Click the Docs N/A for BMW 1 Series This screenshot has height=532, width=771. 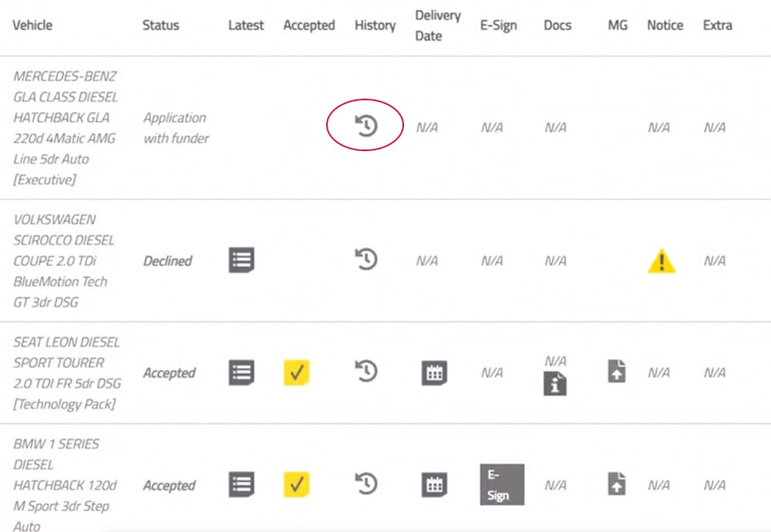(x=556, y=485)
